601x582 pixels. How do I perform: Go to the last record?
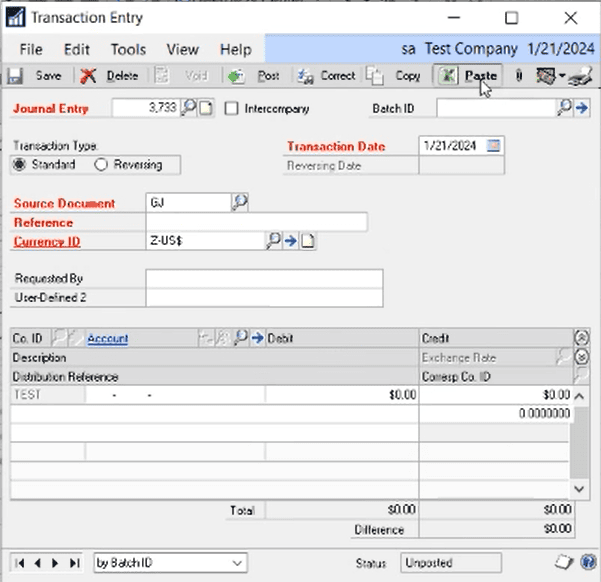coord(75,563)
